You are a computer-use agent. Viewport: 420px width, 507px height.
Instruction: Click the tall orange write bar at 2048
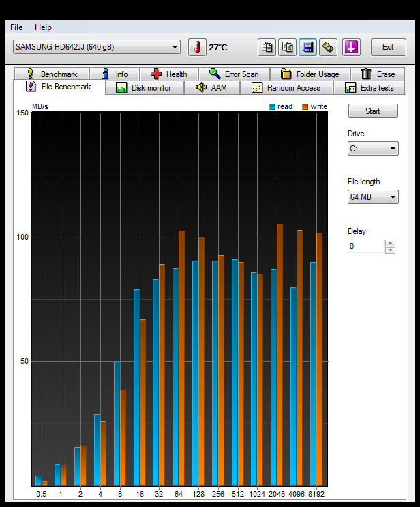pos(280,355)
